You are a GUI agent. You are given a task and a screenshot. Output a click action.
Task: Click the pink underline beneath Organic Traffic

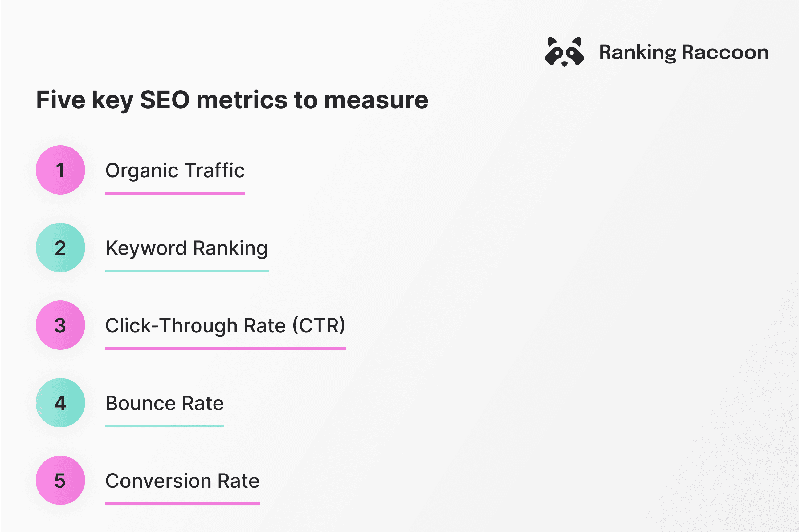click(x=175, y=193)
